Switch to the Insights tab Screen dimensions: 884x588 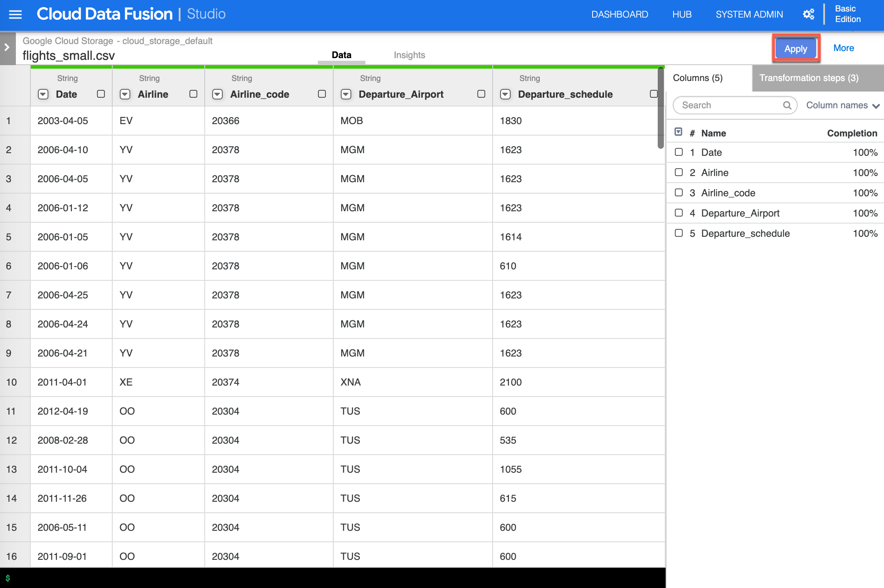pos(409,55)
